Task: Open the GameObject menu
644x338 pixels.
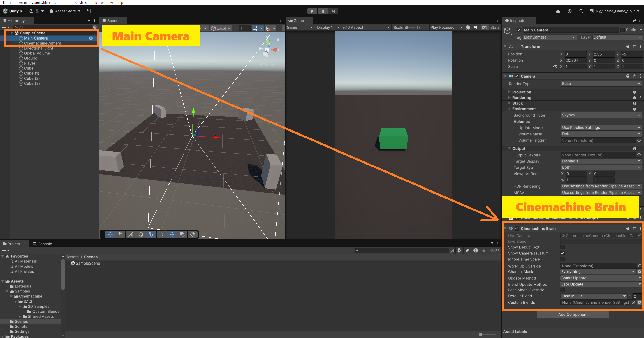Action: click(41, 3)
